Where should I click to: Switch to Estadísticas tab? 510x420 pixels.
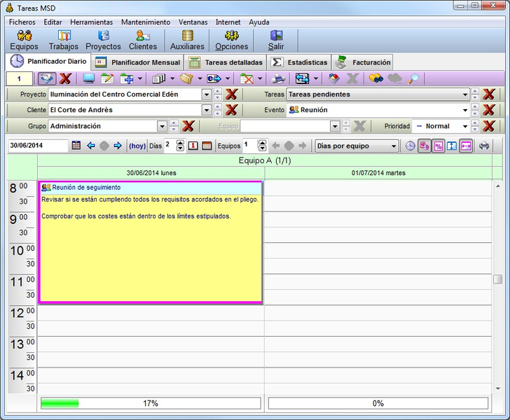pyautogui.click(x=299, y=62)
